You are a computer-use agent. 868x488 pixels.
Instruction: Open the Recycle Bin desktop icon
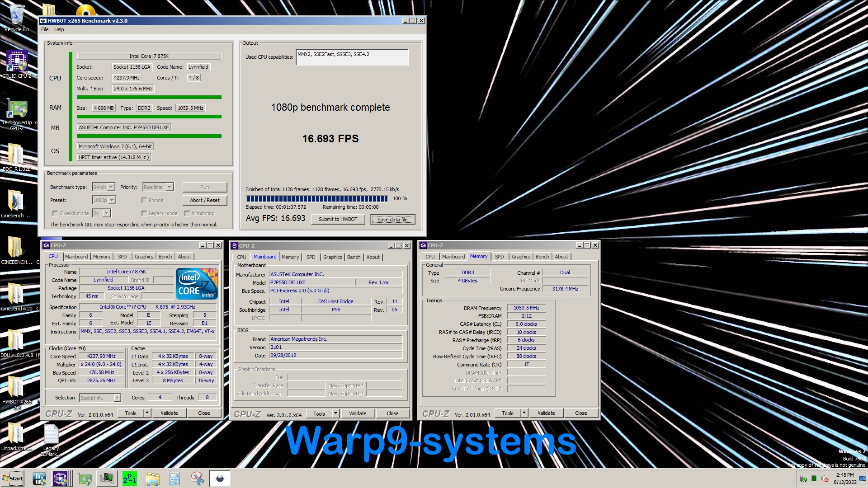(x=17, y=18)
